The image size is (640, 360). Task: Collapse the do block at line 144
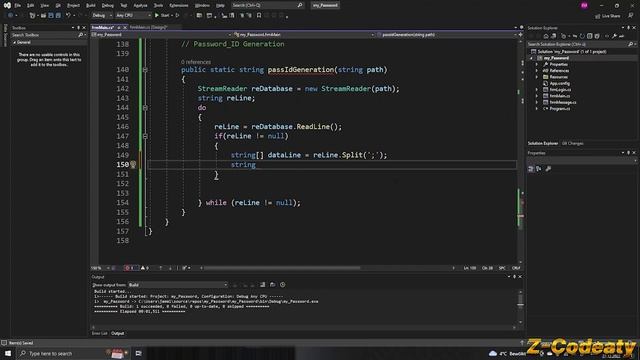(x=145, y=108)
